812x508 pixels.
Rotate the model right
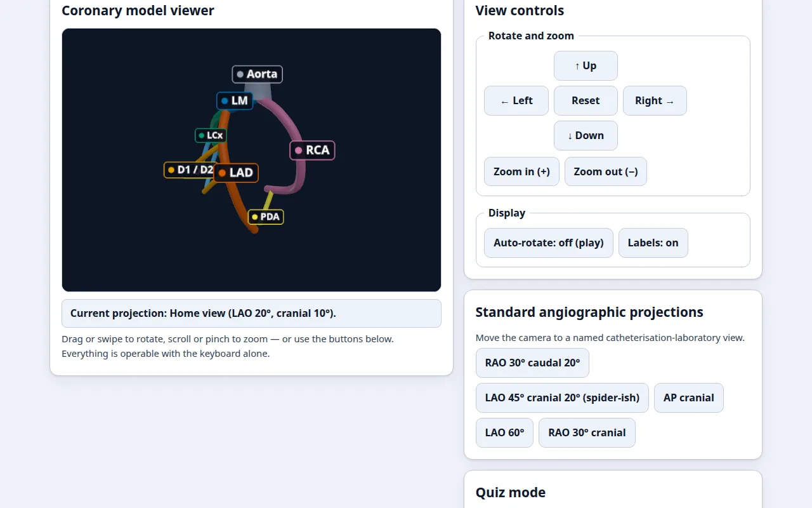pyautogui.click(x=655, y=100)
